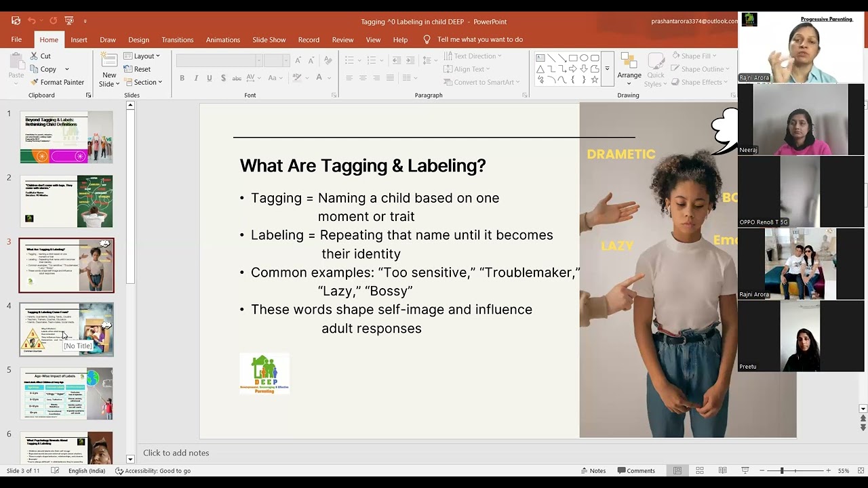Open Quick Styles gallery

point(655,70)
